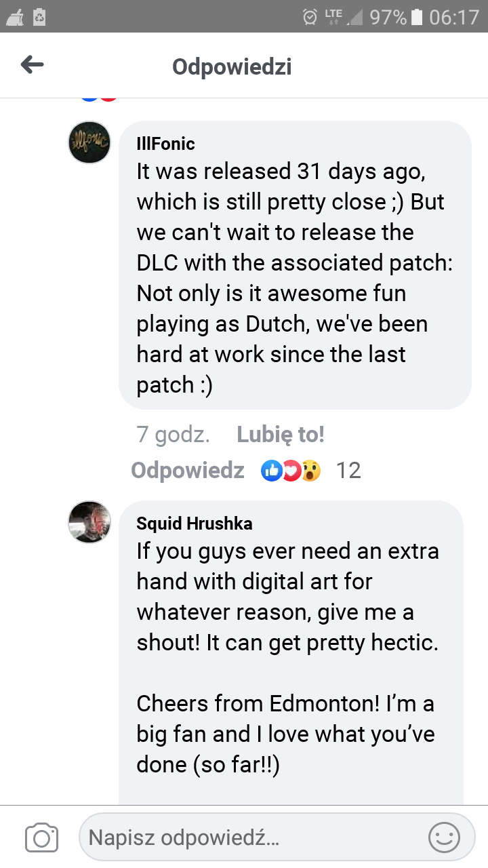Open the camera to attach photo
The height and width of the screenshot is (868, 488).
[41, 838]
